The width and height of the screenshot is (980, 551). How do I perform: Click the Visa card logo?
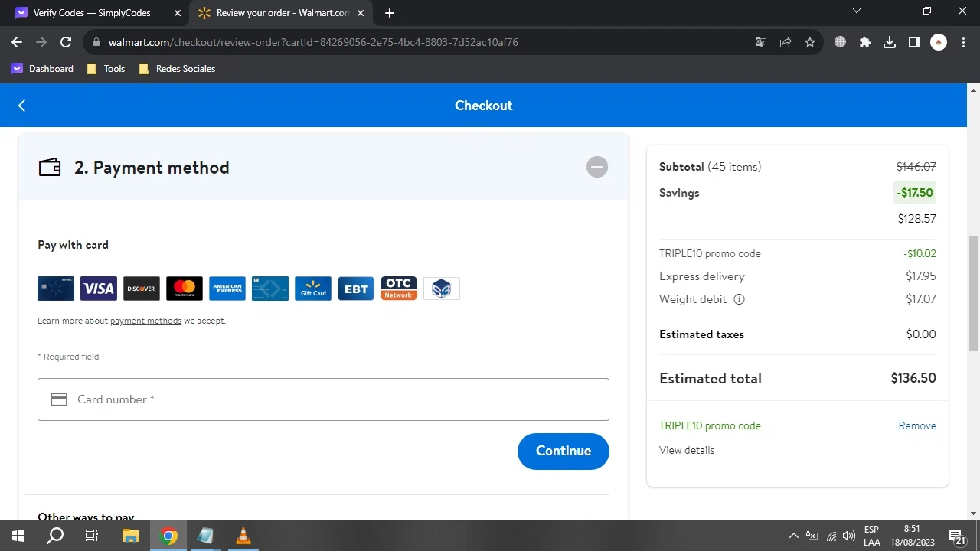(99, 289)
